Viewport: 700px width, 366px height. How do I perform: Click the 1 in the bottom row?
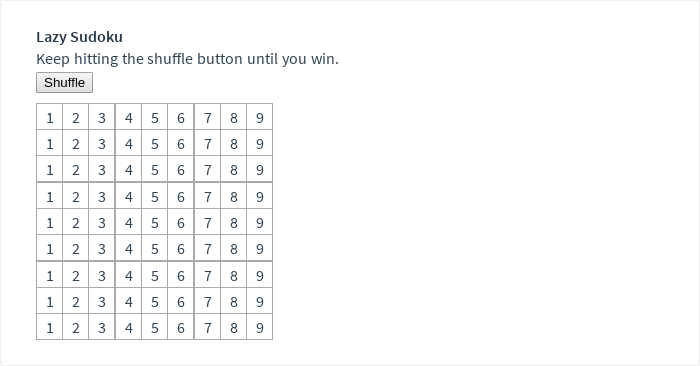50,327
